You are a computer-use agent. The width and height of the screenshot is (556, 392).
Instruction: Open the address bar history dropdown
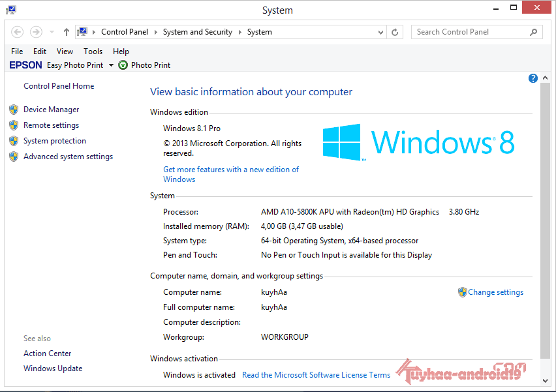click(x=380, y=32)
